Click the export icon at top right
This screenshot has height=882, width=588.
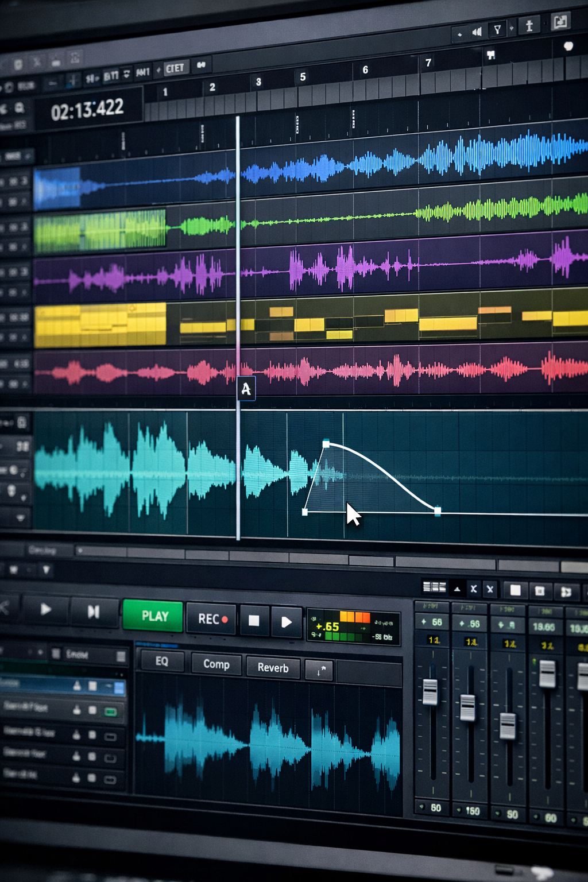click(560, 22)
